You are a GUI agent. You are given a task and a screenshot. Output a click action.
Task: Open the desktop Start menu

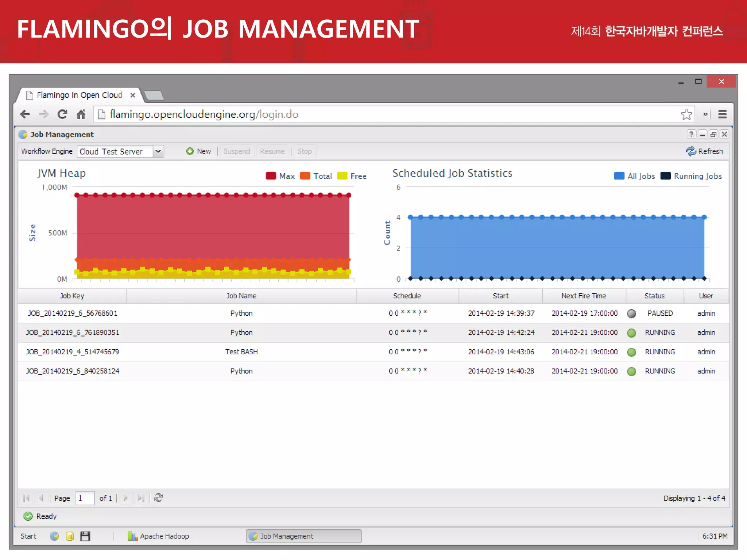28,536
